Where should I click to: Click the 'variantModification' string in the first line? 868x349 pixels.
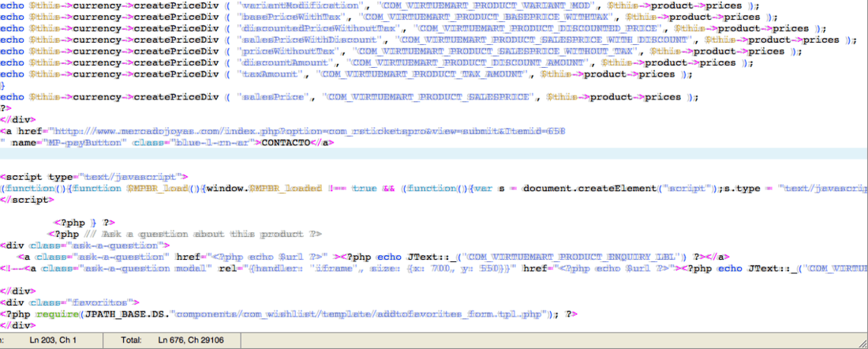tap(301, 6)
